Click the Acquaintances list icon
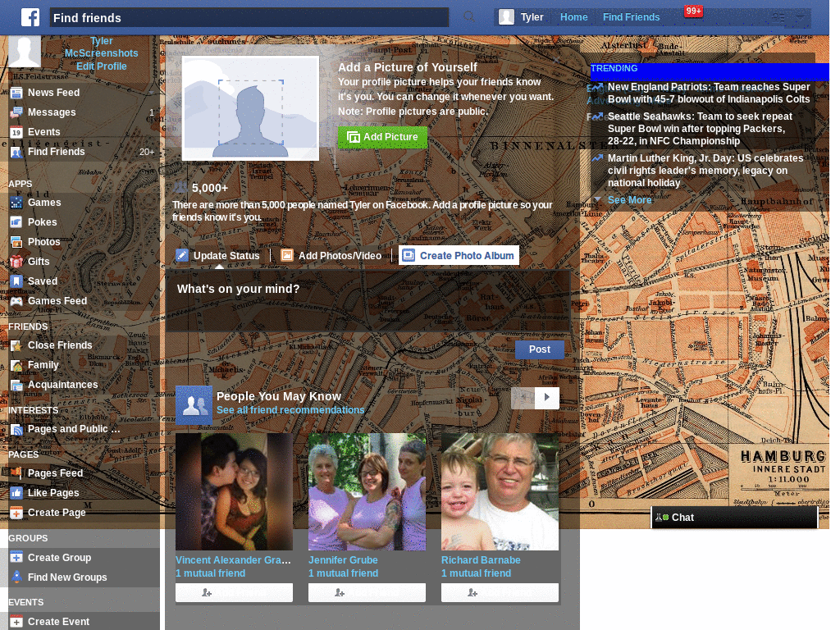 point(16,386)
